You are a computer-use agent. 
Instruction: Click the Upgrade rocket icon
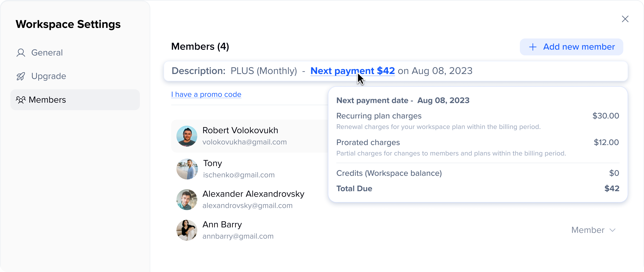[21, 76]
